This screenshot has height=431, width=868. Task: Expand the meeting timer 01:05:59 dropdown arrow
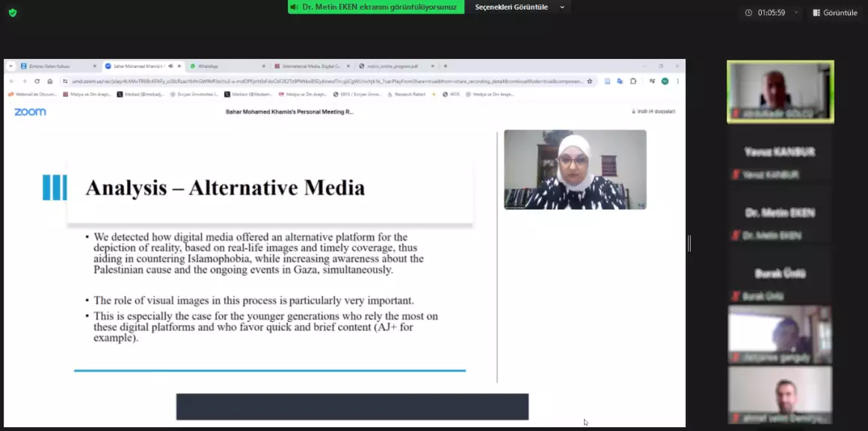coord(795,13)
